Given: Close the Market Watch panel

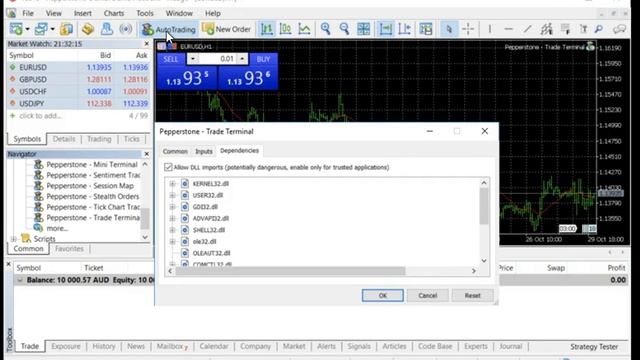Looking at the screenshot, I should click(x=147, y=44).
